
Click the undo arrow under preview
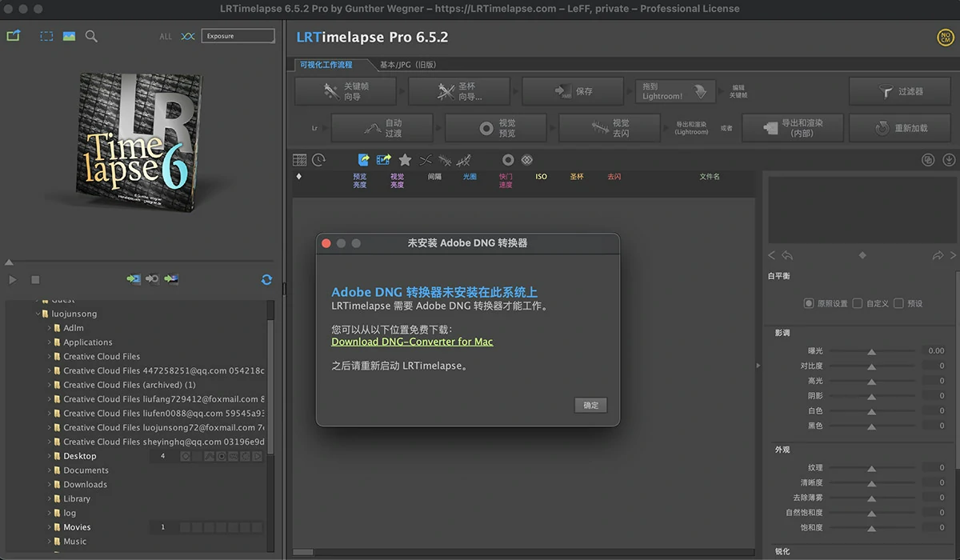787,255
